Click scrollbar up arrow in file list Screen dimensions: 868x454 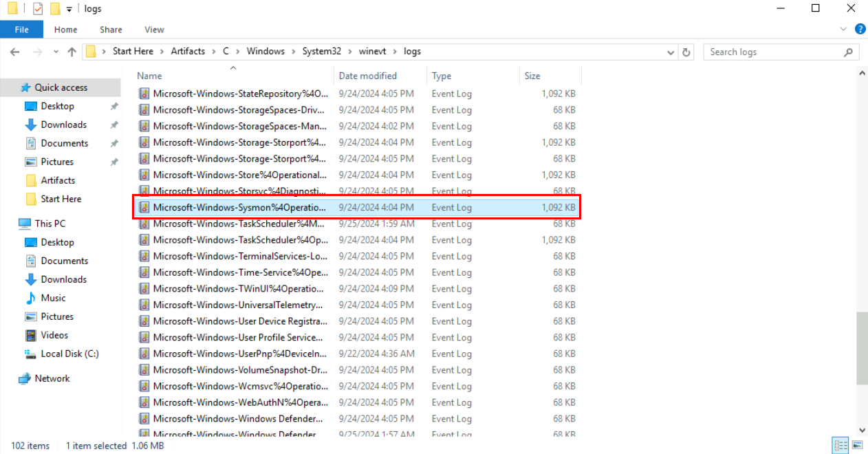862,73
